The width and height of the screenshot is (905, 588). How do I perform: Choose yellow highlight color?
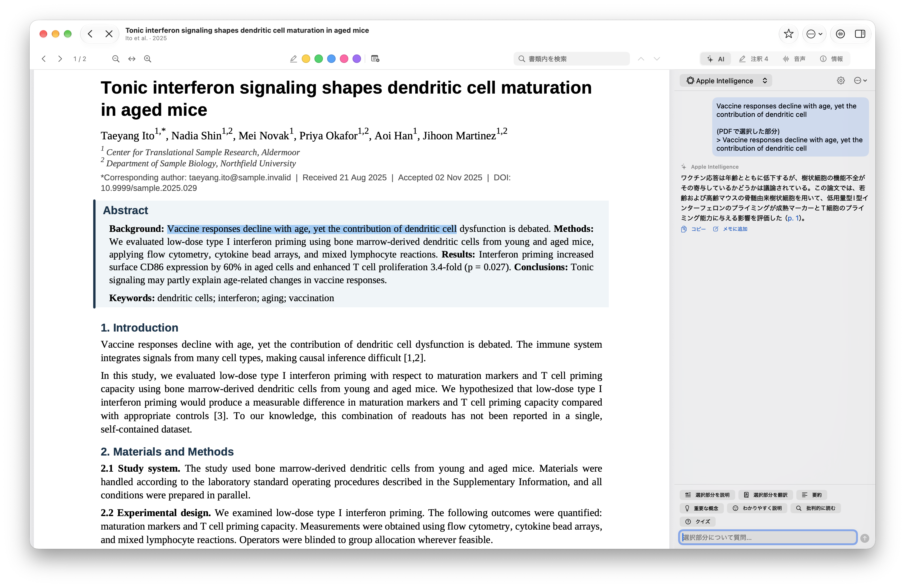click(306, 59)
